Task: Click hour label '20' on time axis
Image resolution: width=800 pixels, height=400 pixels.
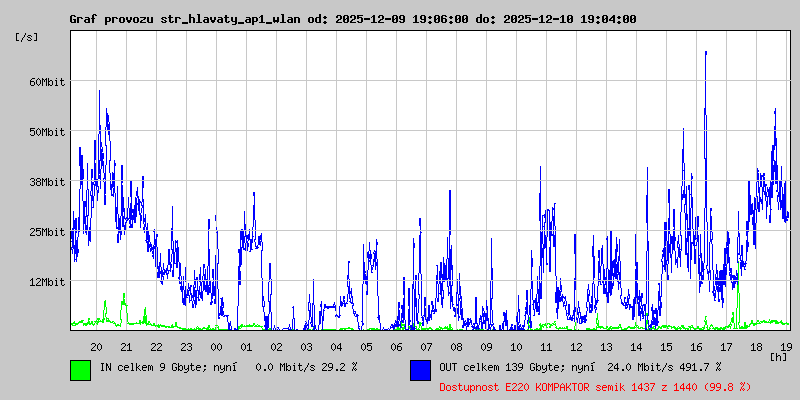Action: point(96,347)
